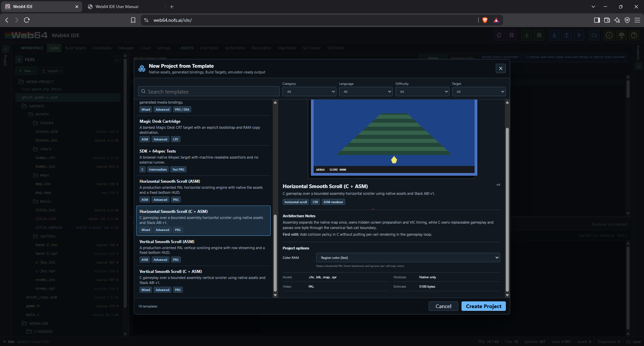Click the save floppy icon beside the copy-files icon
644x346 pixels.
512,35
